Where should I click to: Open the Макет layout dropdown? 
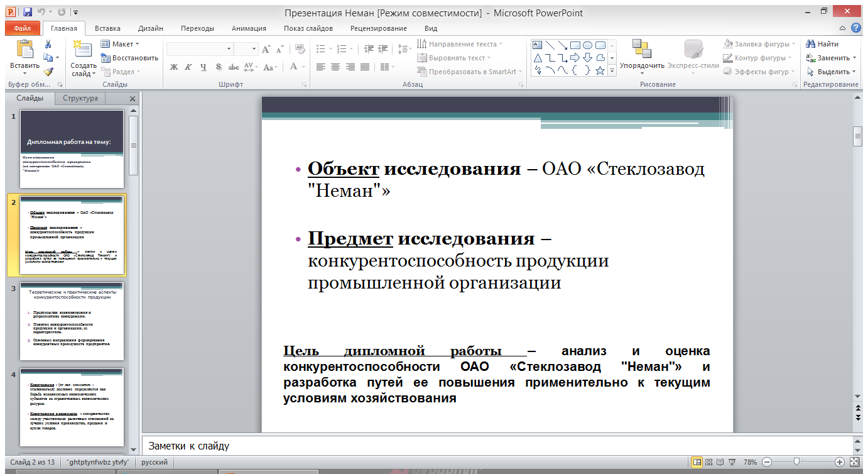click(120, 44)
